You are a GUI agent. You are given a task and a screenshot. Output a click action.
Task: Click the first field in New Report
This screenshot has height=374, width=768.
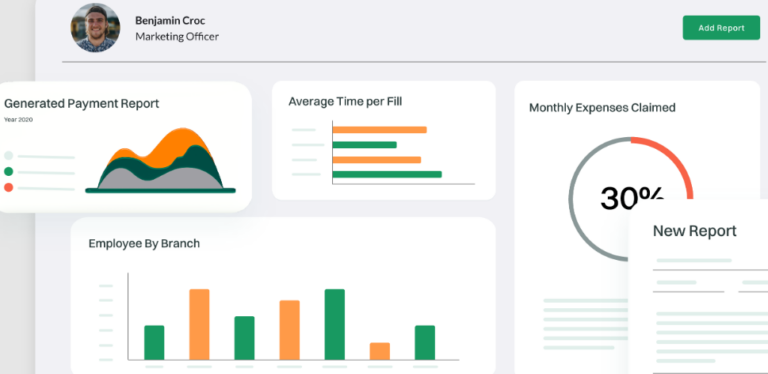[x=710, y=264]
